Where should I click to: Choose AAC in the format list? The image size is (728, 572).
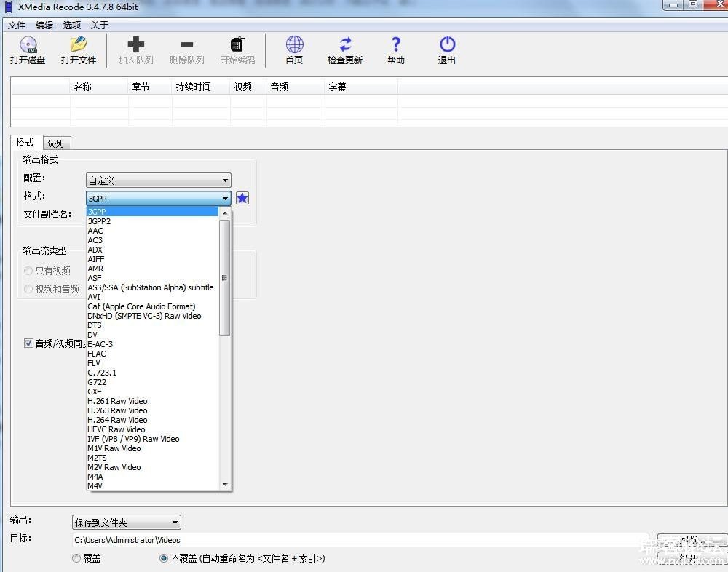pos(152,231)
